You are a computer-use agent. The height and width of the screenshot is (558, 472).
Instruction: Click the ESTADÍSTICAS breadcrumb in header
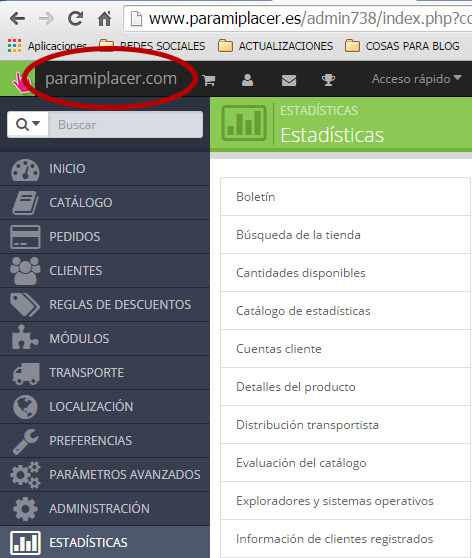(x=319, y=111)
